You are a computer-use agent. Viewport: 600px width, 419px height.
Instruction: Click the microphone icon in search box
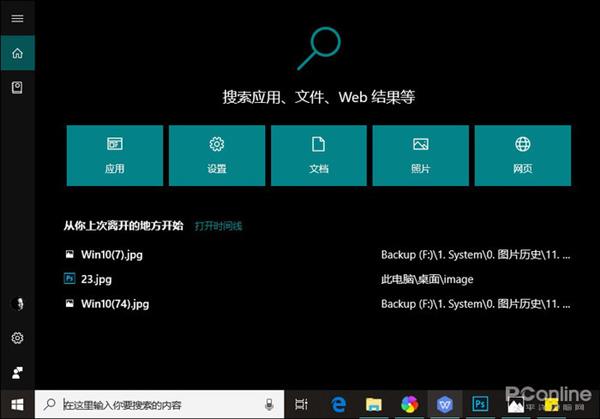point(269,404)
